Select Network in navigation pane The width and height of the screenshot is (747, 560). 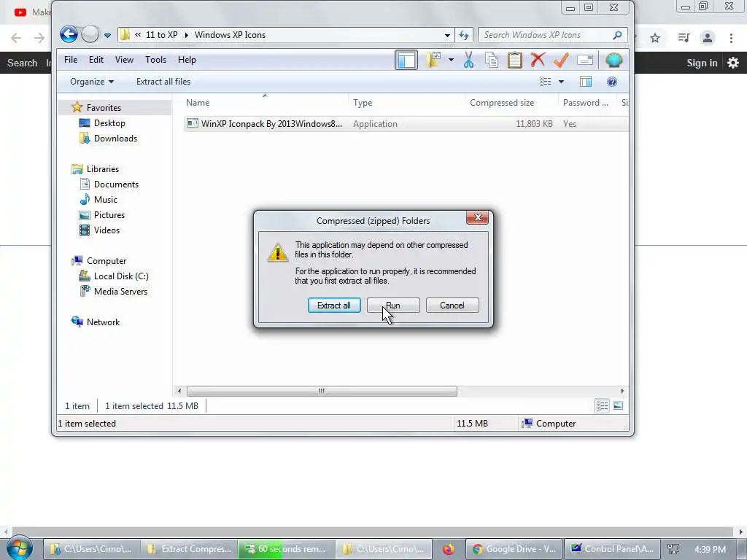pyautogui.click(x=103, y=322)
